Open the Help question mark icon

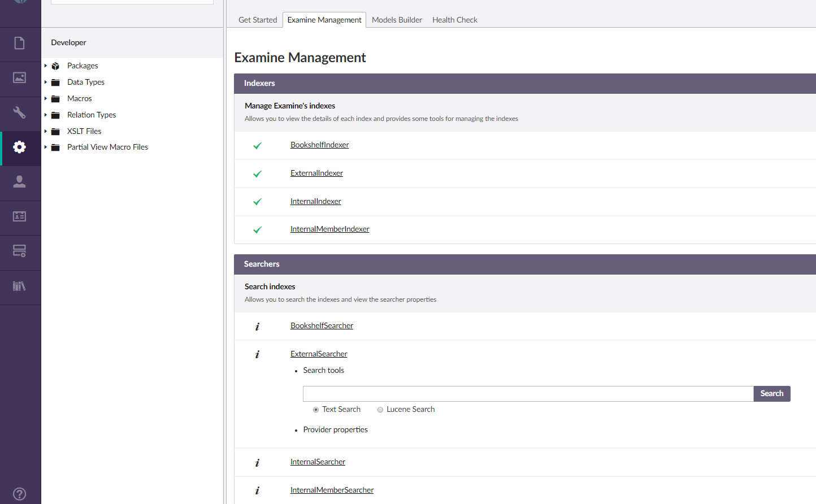(x=20, y=494)
